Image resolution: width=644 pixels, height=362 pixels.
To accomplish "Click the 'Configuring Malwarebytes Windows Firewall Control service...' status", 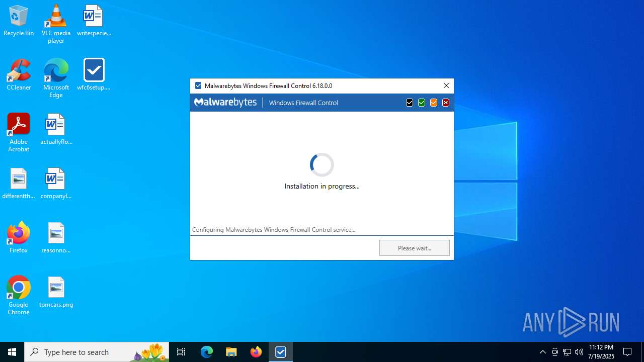I will (274, 230).
